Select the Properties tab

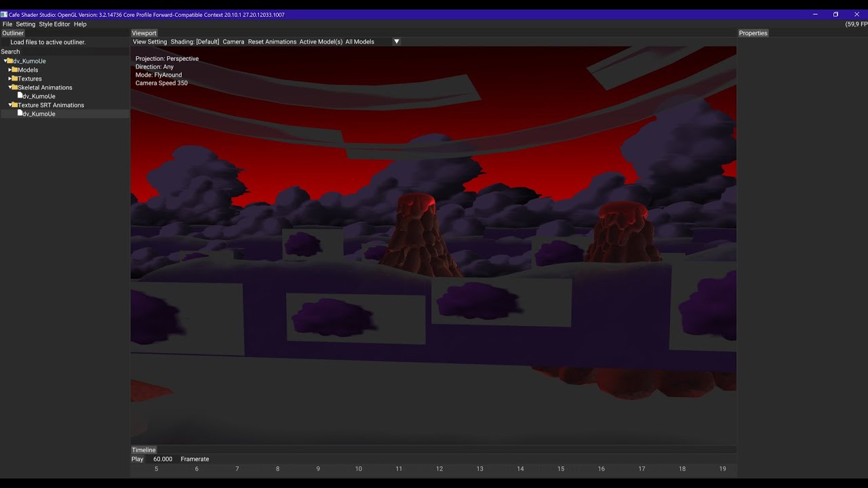tap(753, 33)
